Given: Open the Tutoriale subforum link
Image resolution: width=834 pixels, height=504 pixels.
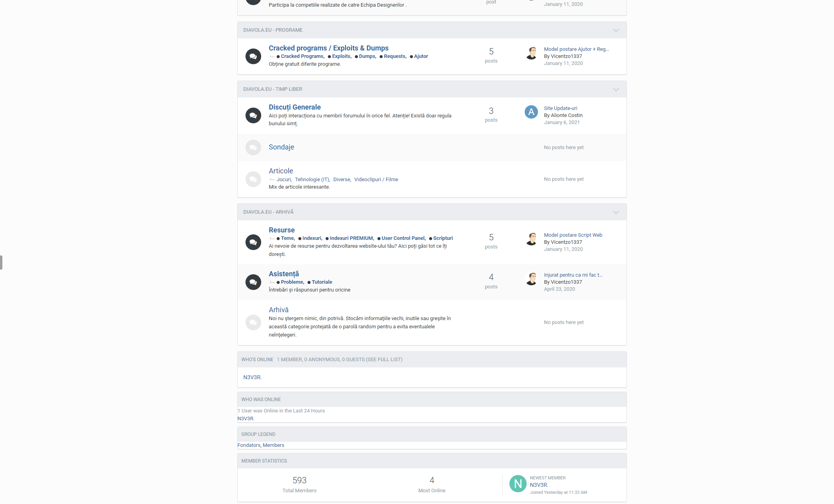Looking at the screenshot, I should [x=321, y=282].
